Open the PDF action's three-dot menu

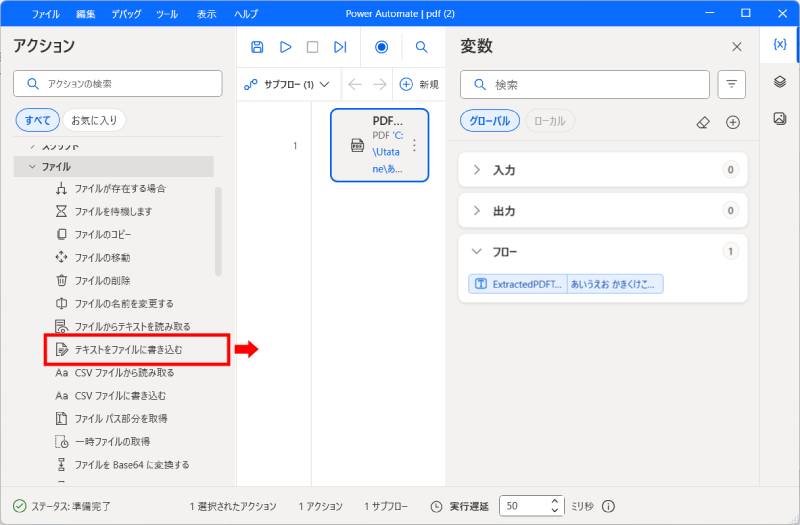pos(414,145)
